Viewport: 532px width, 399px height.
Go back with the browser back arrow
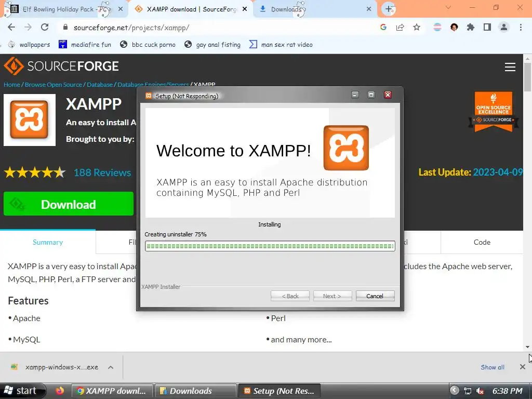(11, 27)
